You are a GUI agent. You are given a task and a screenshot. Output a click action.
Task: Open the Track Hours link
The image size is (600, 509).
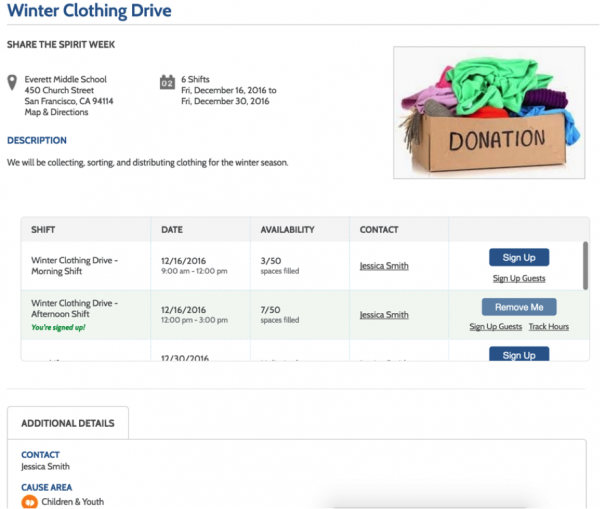[x=549, y=327]
